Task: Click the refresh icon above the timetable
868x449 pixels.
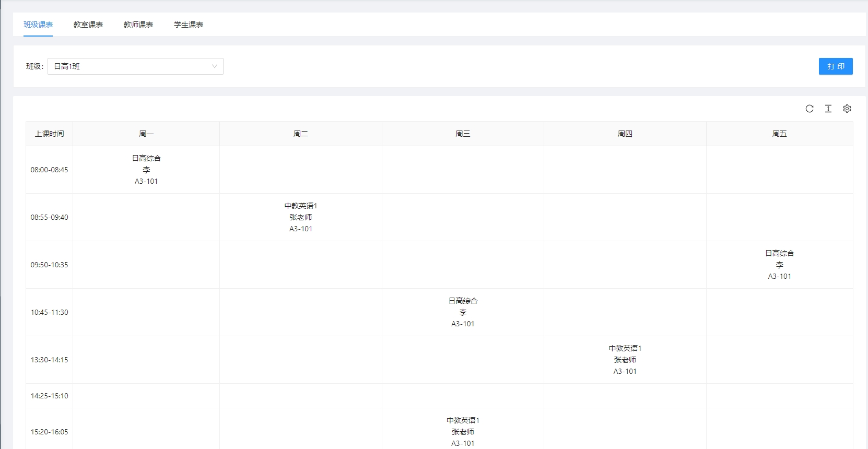Action: point(810,109)
